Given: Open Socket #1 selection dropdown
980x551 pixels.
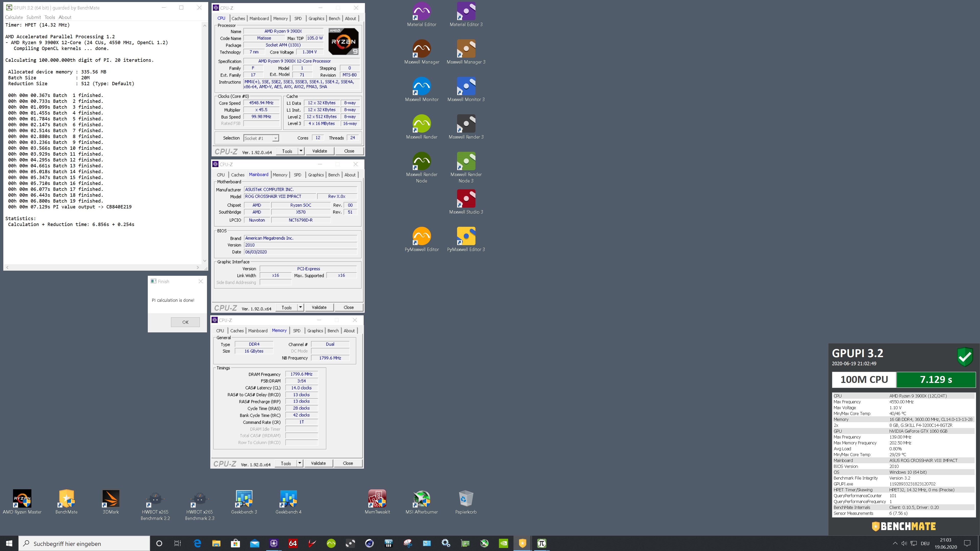Looking at the screenshot, I should tap(261, 138).
